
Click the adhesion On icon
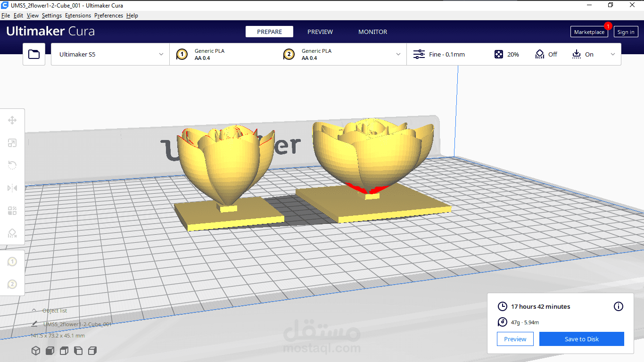click(x=577, y=54)
